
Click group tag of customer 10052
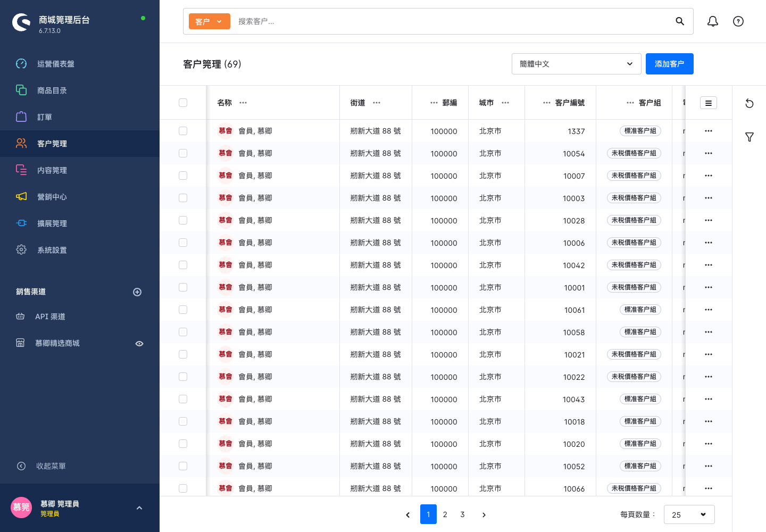[x=640, y=466]
